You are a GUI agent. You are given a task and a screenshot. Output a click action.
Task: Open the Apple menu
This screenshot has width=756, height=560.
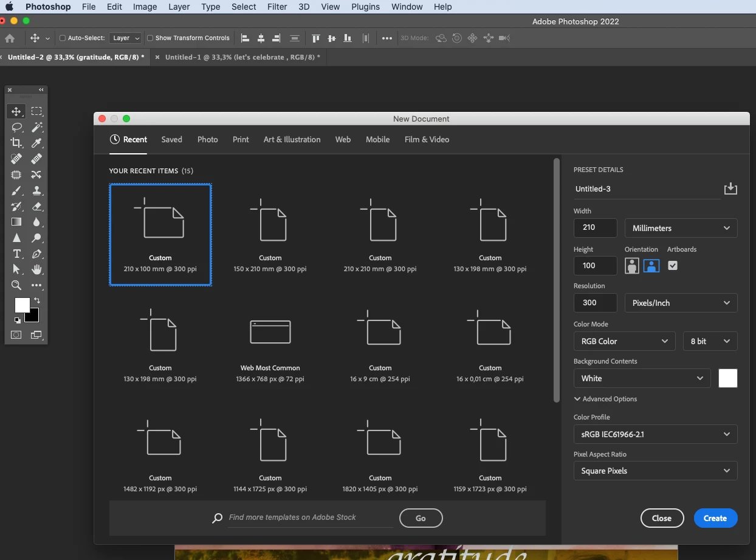10,7
